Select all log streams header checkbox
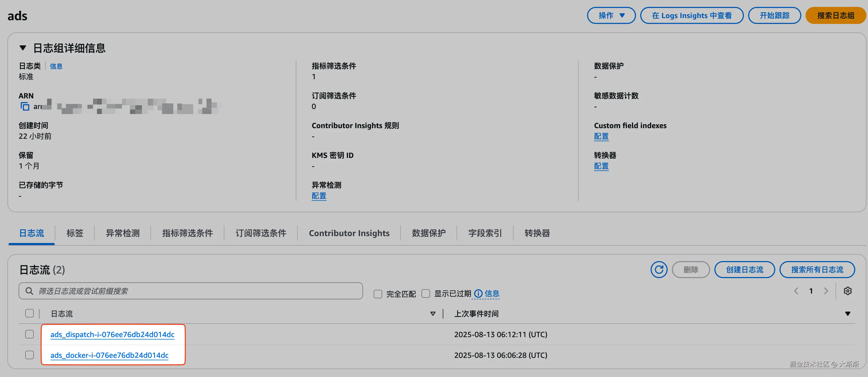This screenshot has height=377, width=868. click(x=29, y=313)
